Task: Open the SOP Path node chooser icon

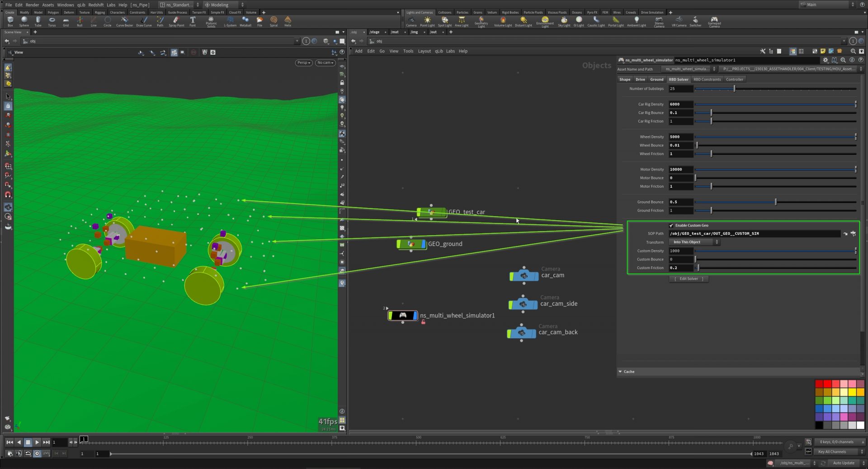Action: [853, 234]
